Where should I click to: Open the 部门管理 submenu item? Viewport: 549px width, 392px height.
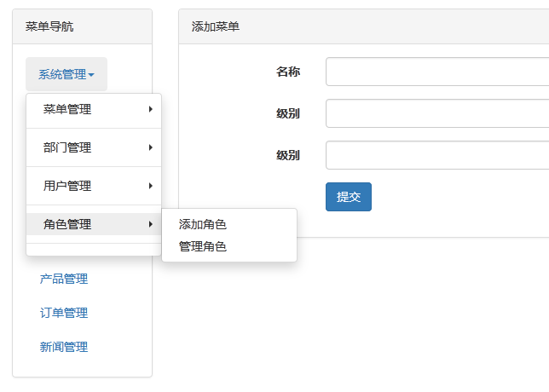pos(94,147)
